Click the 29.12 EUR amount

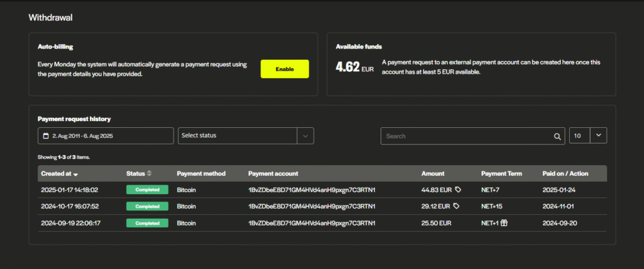(436, 206)
